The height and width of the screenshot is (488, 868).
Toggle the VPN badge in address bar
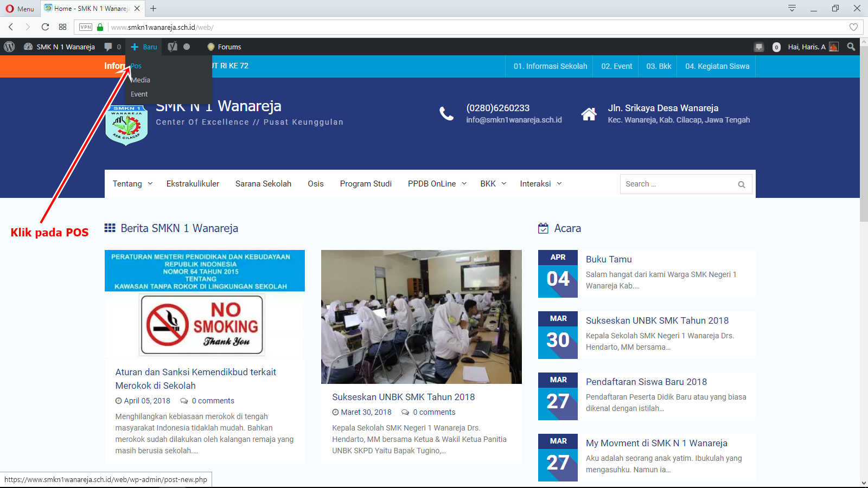tap(86, 27)
